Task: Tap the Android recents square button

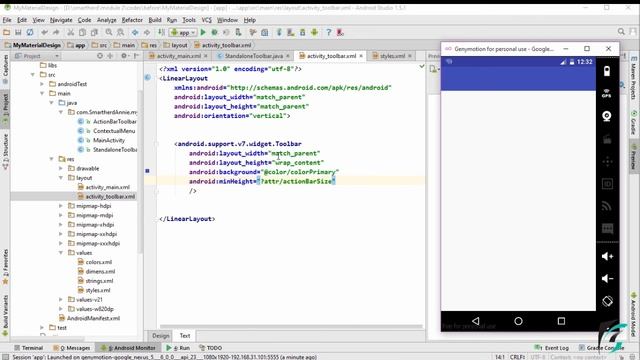Action: [561, 321]
